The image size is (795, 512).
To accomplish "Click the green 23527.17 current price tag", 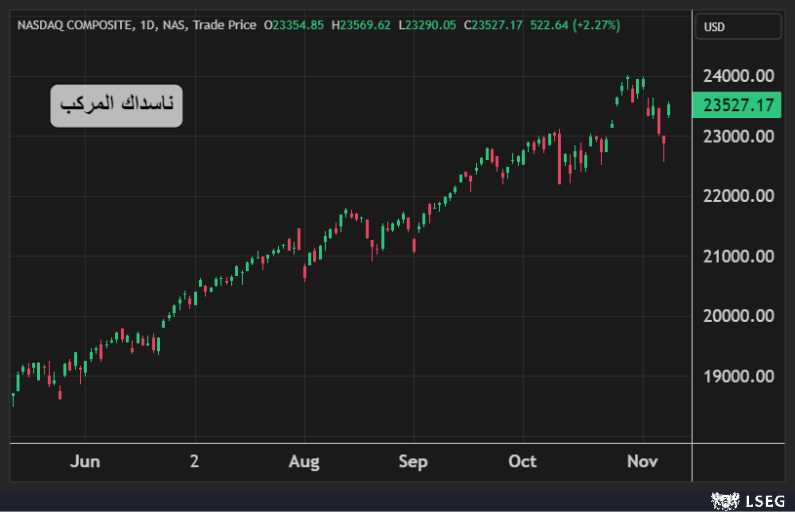I will coord(739,106).
